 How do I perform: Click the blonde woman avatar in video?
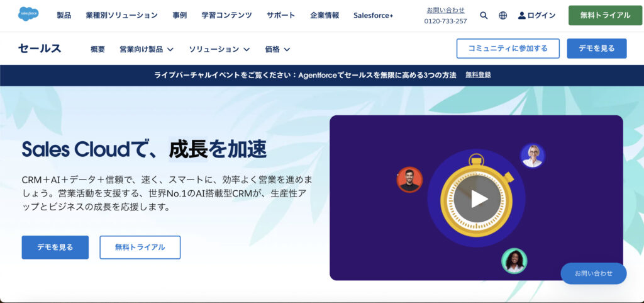532,156
